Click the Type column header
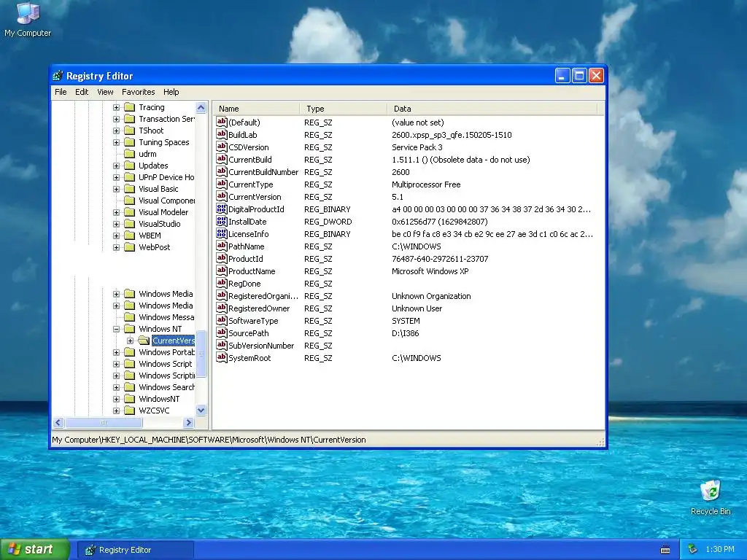The image size is (747, 560). click(x=344, y=109)
